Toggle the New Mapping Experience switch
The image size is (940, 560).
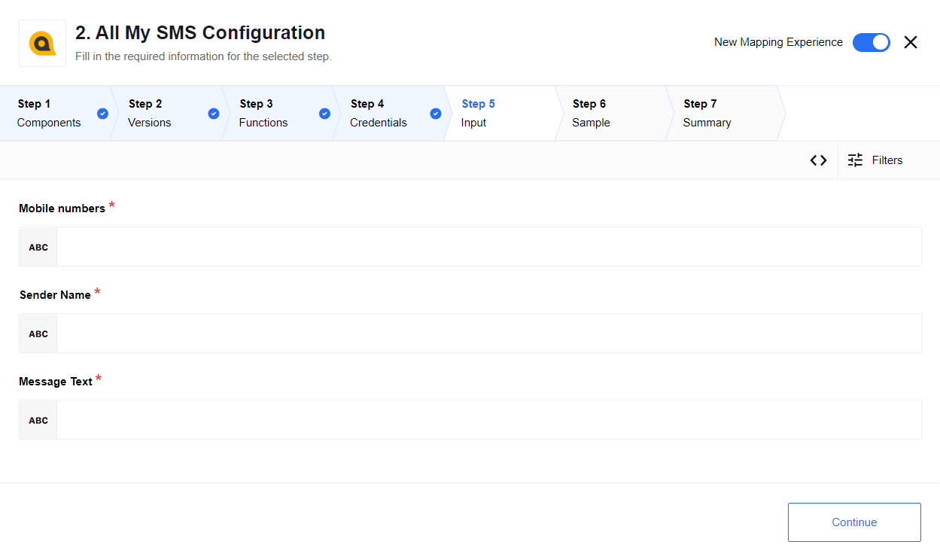(872, 42)
